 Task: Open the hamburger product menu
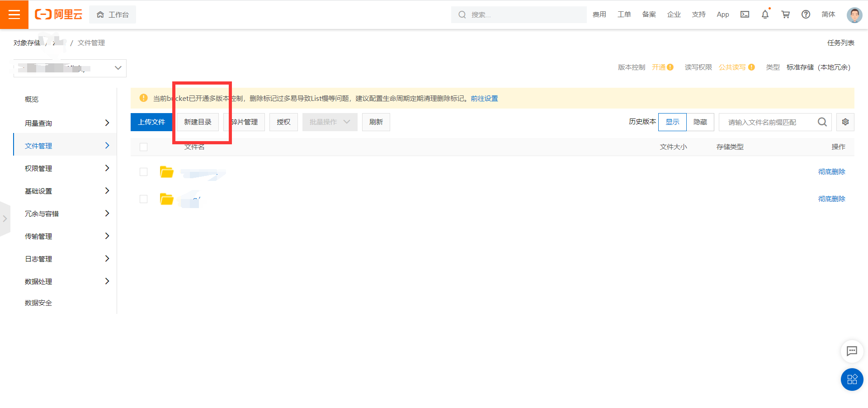tap(14, 14)
